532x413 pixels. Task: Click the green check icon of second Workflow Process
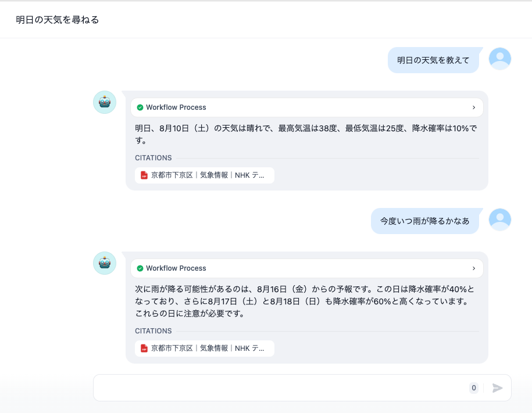pyautogui.click(x=140, y=268)
